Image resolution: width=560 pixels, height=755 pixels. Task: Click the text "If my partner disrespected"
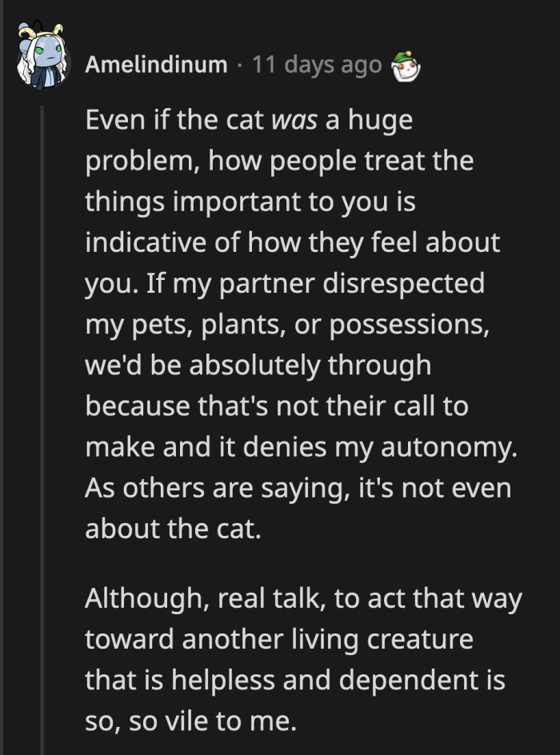tap(316, 284)
